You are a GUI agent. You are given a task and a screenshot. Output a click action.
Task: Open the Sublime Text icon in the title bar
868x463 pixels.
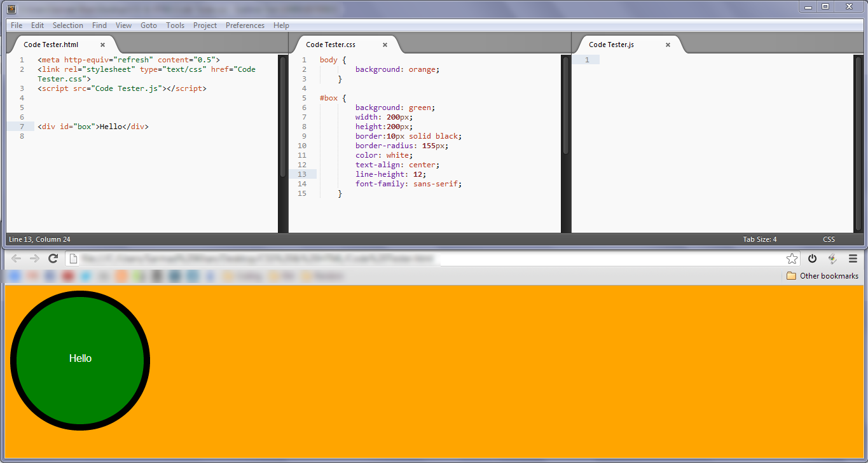point(10,8)
